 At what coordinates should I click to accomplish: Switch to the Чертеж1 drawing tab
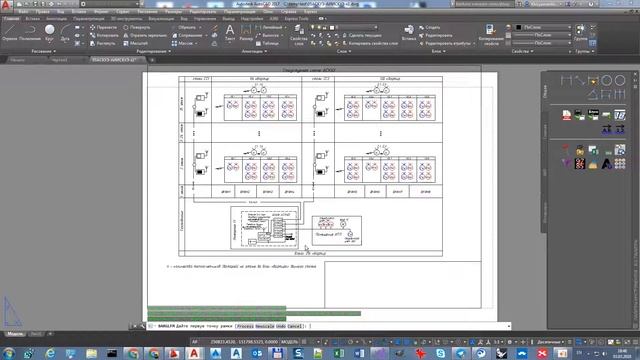(60, 60)
